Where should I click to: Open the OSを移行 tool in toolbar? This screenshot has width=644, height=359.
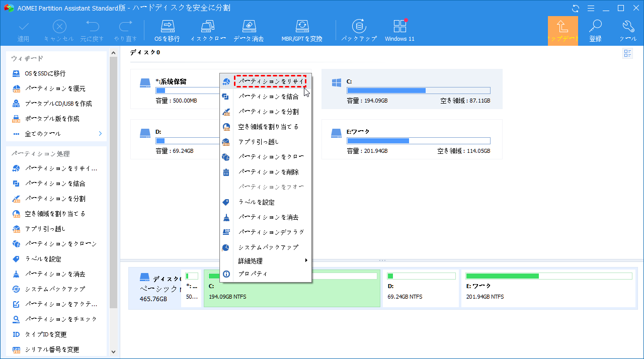tap(167, 31)
